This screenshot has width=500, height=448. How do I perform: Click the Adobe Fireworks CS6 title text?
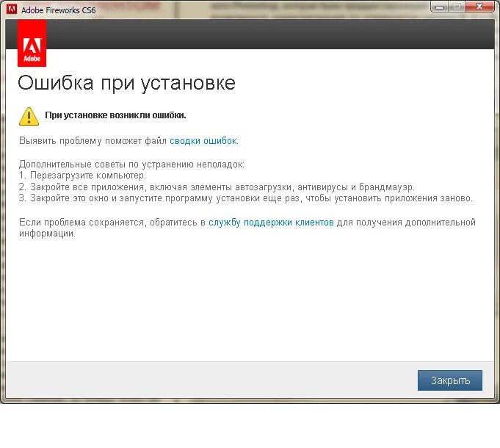[58, 10]
